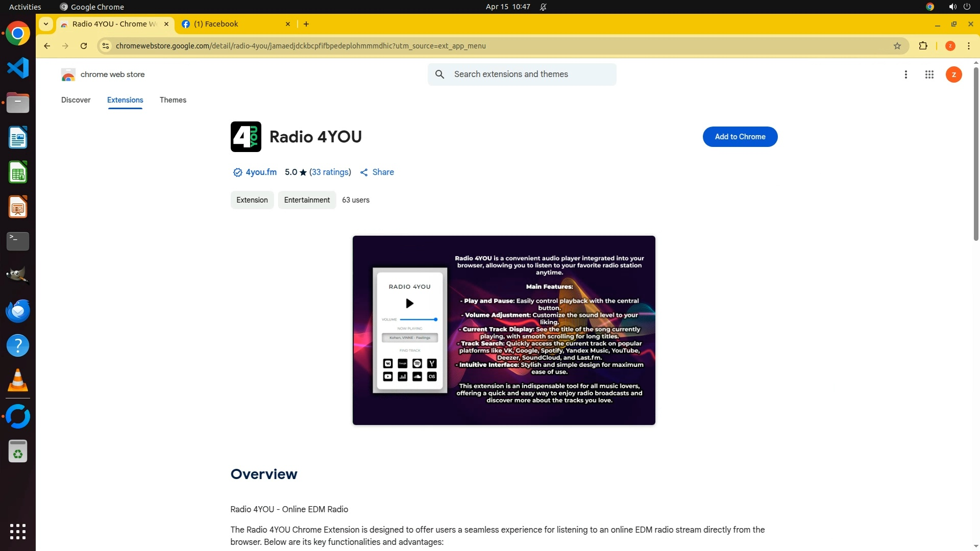Open site information icon in address bar
The image size is (980, 551).
click(105, 46)
